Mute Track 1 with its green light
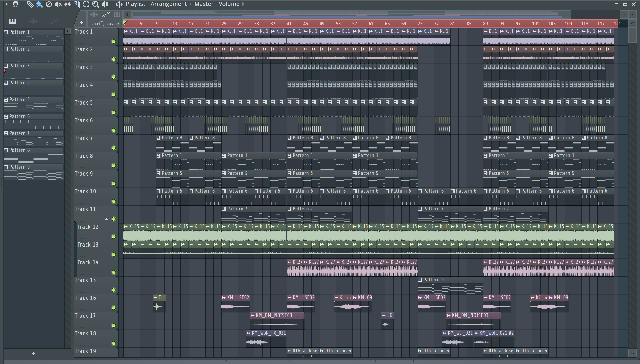Image resolution: width=640 pixels, height=364 pixels. coord(114,42)
